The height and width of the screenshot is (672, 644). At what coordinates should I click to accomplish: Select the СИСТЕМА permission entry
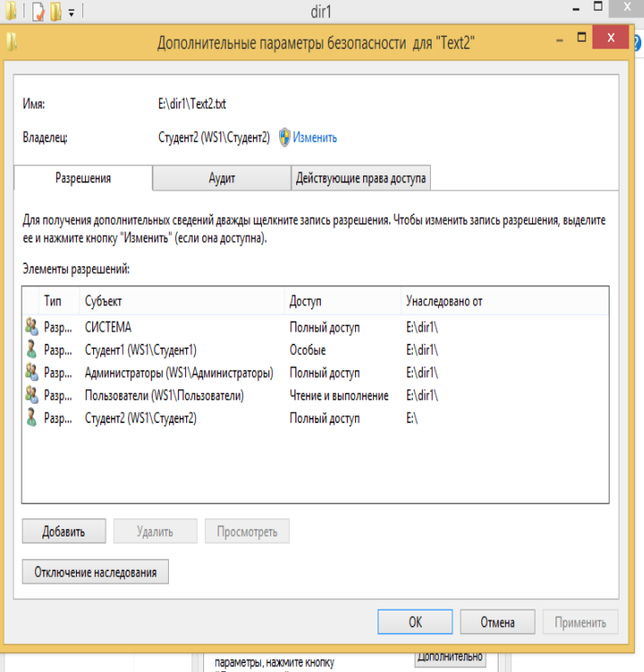pos(315,327)
